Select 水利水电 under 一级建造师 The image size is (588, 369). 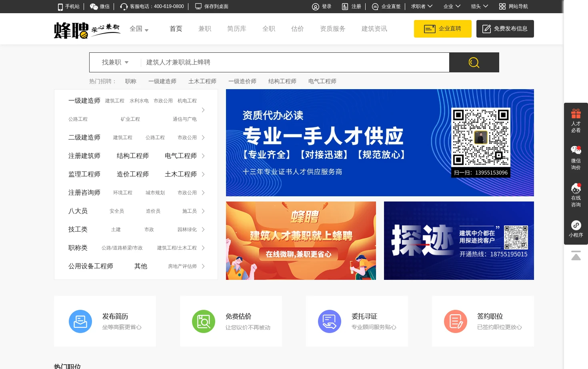coord(139,101)
